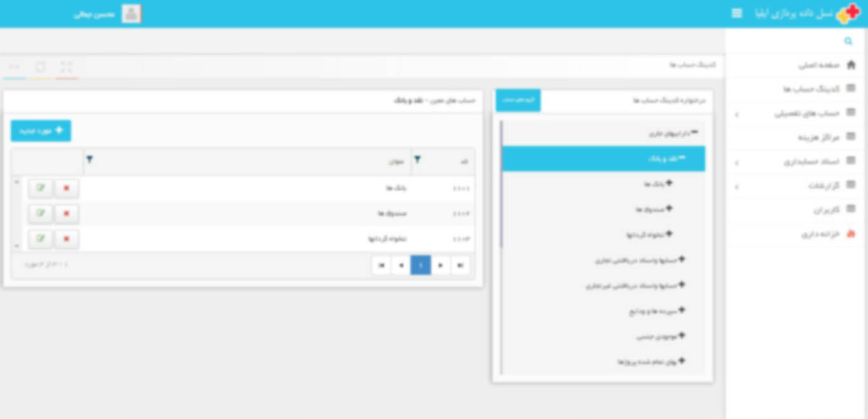Click the edit icon for بانک ها row
The height and width of the screenshot is (419, 868).
tap(40, 188)
